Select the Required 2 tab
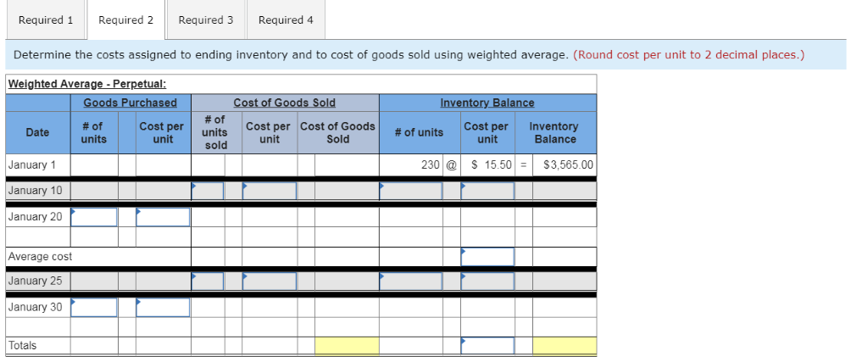The image size is (868, 362). point(125,20)
